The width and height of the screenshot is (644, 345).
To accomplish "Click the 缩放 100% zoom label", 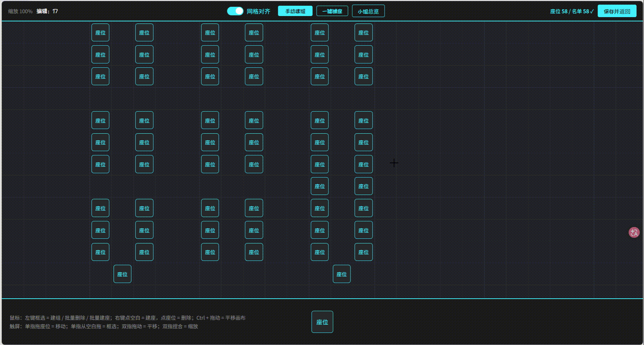I will click(20, 11).
